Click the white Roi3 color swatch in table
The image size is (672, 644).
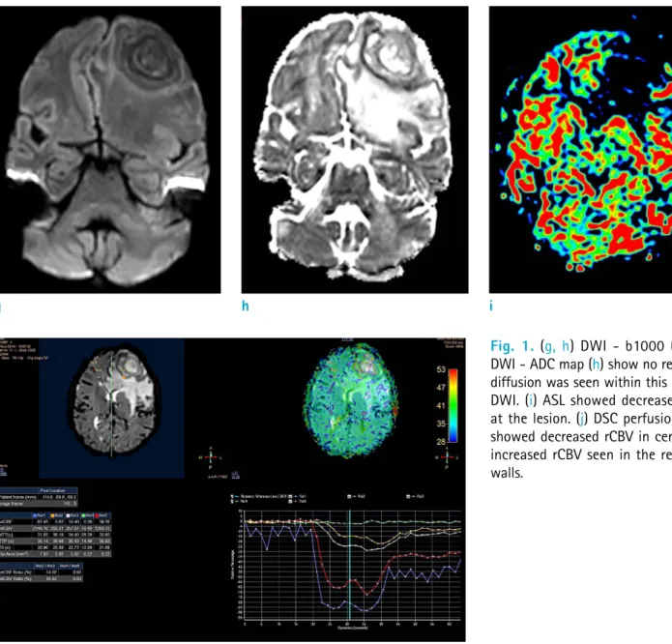pyautogui.click(x=68, y=515)
